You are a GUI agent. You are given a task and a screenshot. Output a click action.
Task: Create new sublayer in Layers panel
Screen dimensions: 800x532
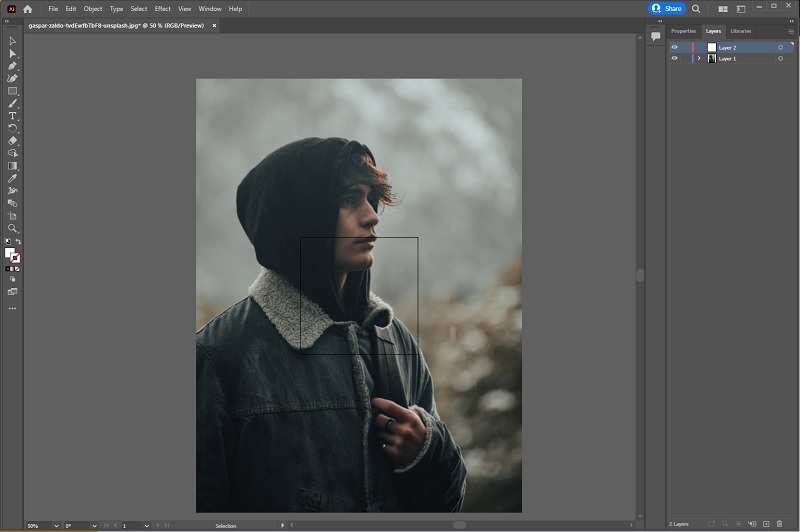pyautogui.click(x=752, y=524)
